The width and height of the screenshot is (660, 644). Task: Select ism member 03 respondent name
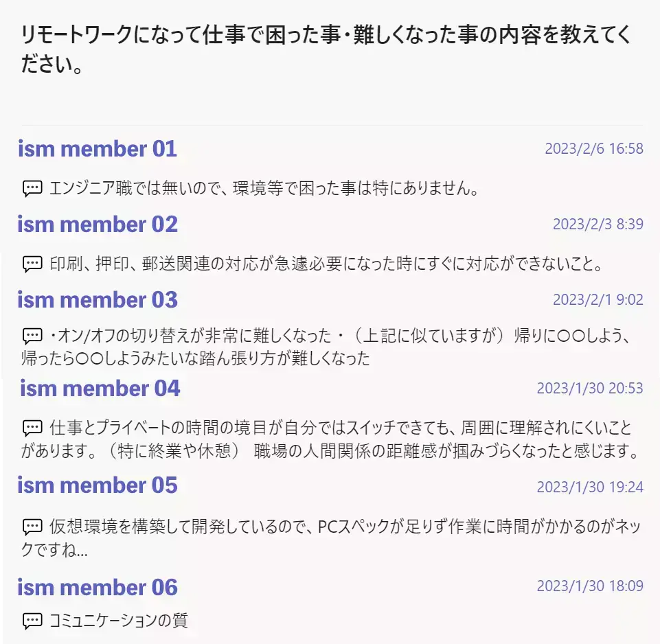(x=98, y=300)
